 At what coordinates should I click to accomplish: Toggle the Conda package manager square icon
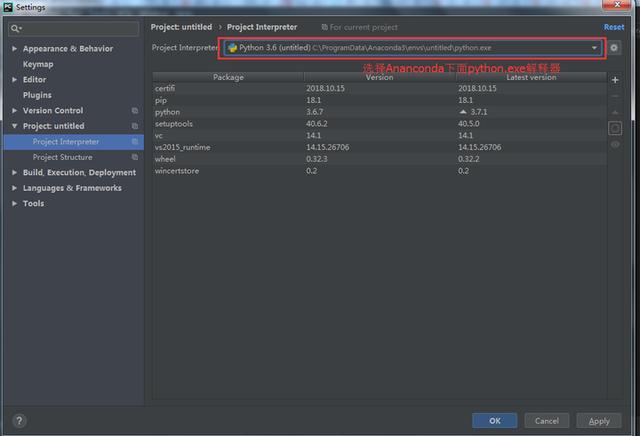coord(614,128)
